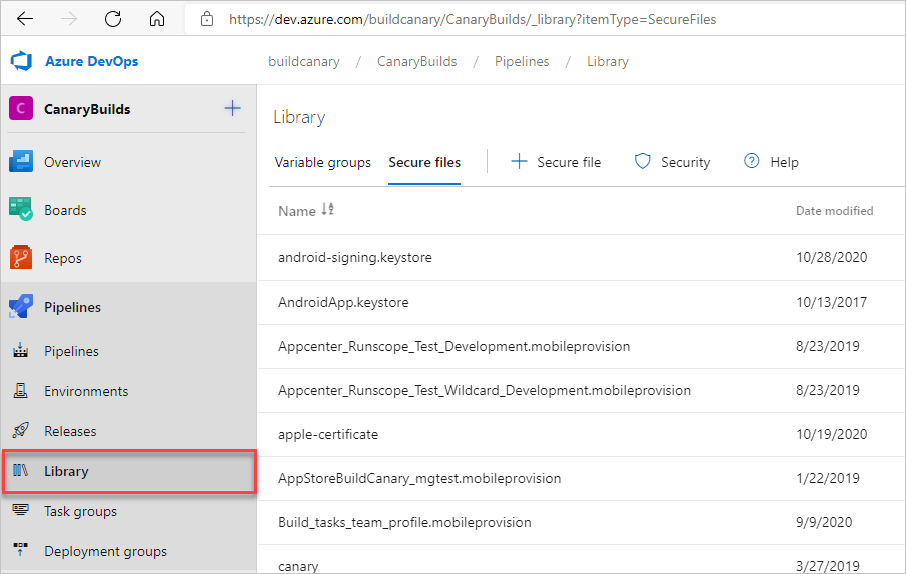Click the 1/22/2019 date cell
Image resolution: width=906 pixels, height=574 pixels.
click(x=827, y=478)
